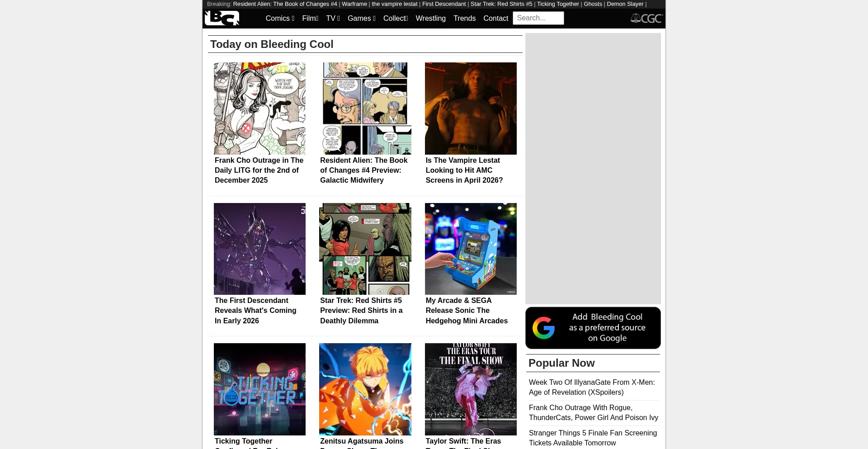
Task: Open the Sonic mini arcade thumbnail
Action: pos(471,249)
